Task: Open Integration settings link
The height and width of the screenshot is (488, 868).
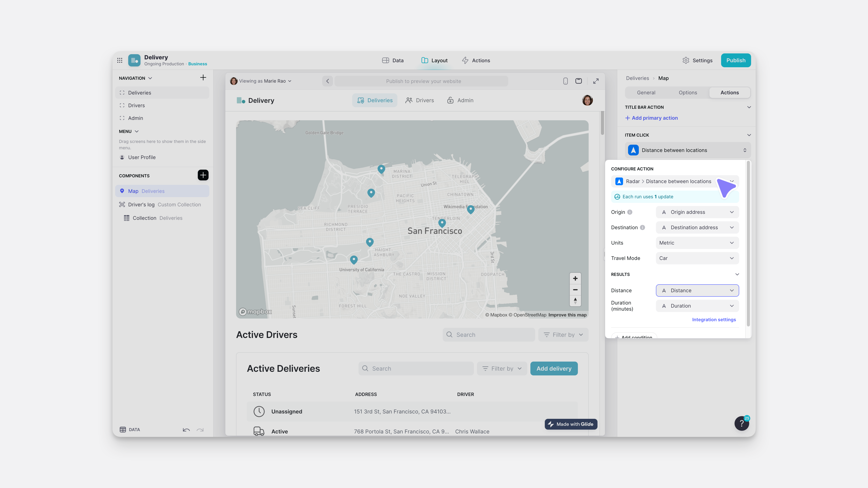Action: click(x=714, y=319)
